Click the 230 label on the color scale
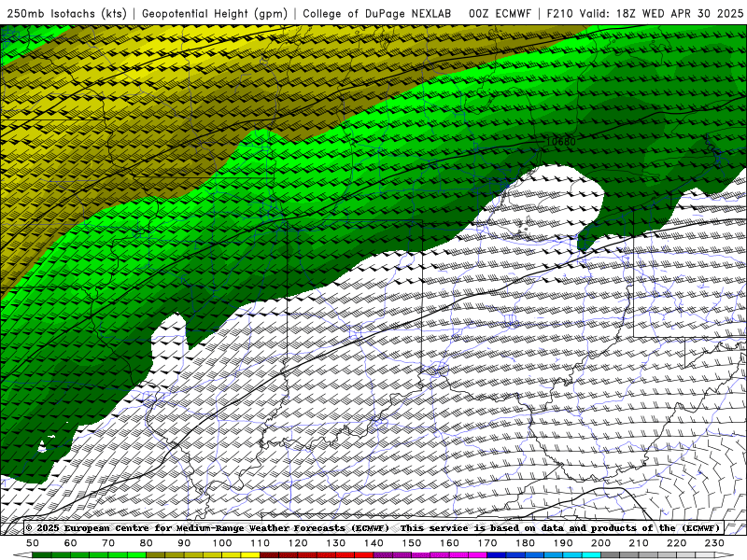Viewport: 747px width, 560px height. (x=714, y=543)
